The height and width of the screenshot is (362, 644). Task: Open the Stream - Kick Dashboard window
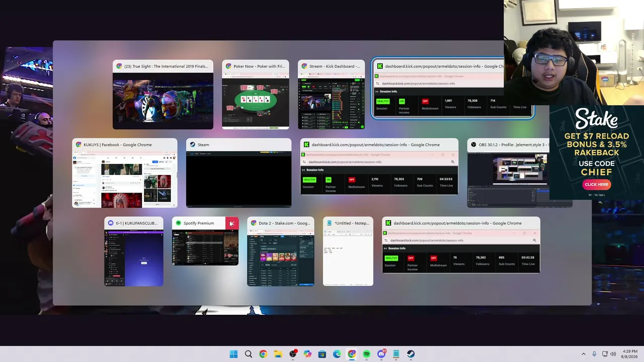coord(331,95)
